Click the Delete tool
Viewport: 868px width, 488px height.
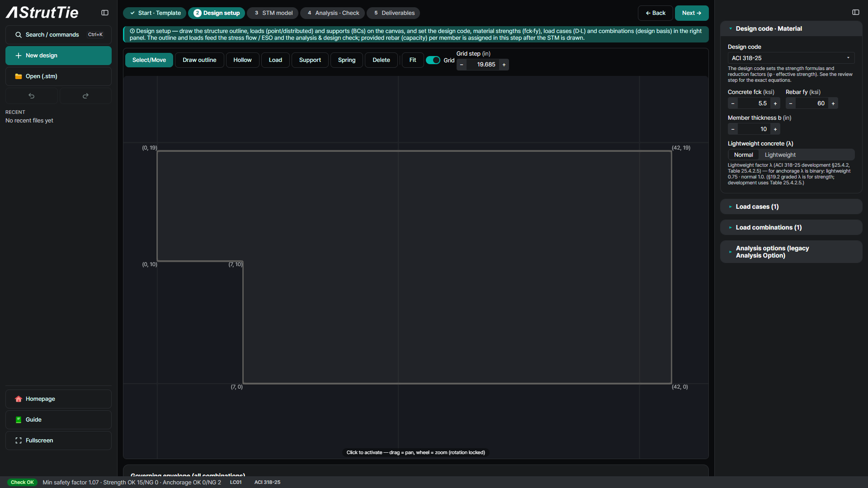coord(381,60)
